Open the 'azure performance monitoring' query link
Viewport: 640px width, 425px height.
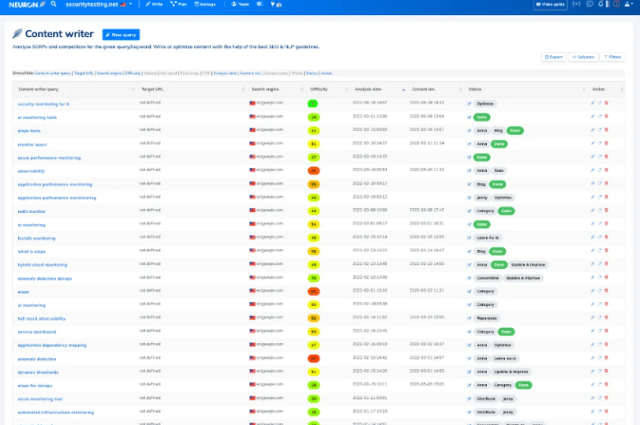tap(49, 157)
